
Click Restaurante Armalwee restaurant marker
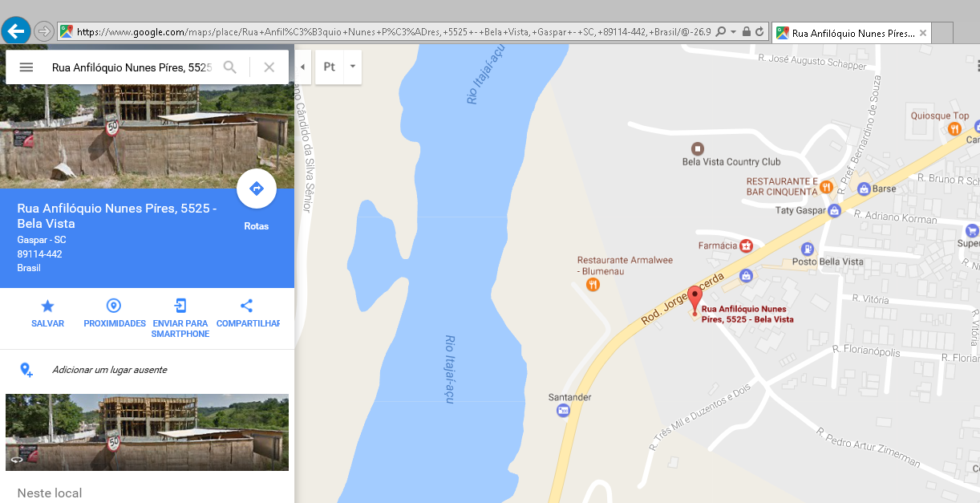pos(593,284)
